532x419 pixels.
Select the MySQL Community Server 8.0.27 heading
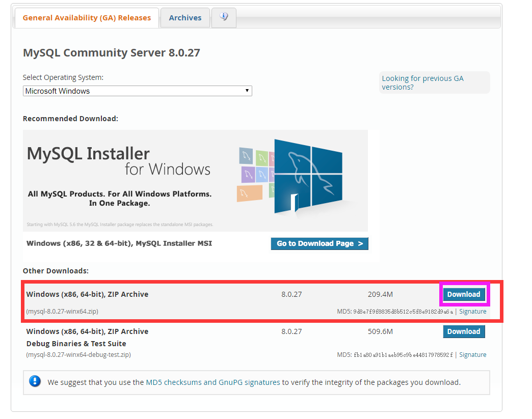pos(111,53)
